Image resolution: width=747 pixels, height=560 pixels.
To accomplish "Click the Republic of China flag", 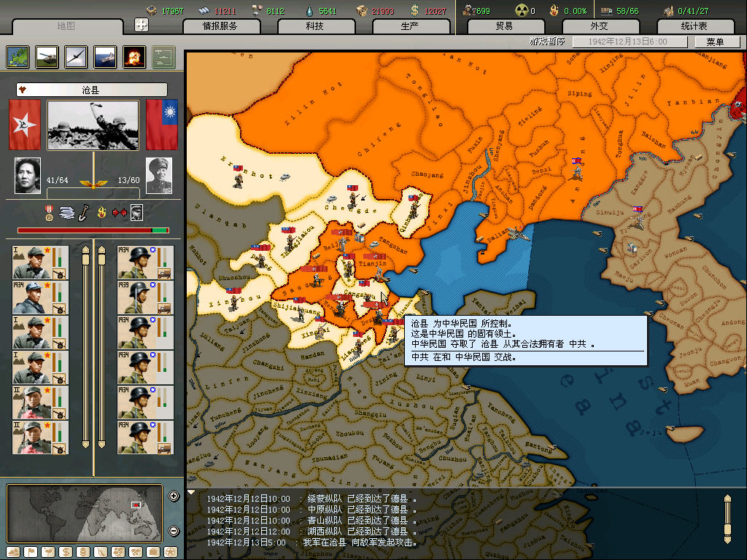I will coord(162,125).
